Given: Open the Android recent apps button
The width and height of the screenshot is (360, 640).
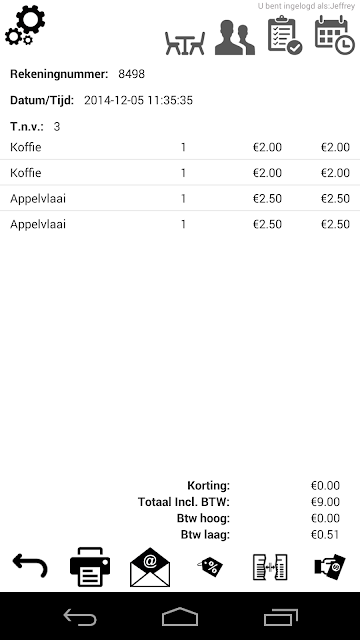Looking at the screenshot, I should click(x=280, y=617).
